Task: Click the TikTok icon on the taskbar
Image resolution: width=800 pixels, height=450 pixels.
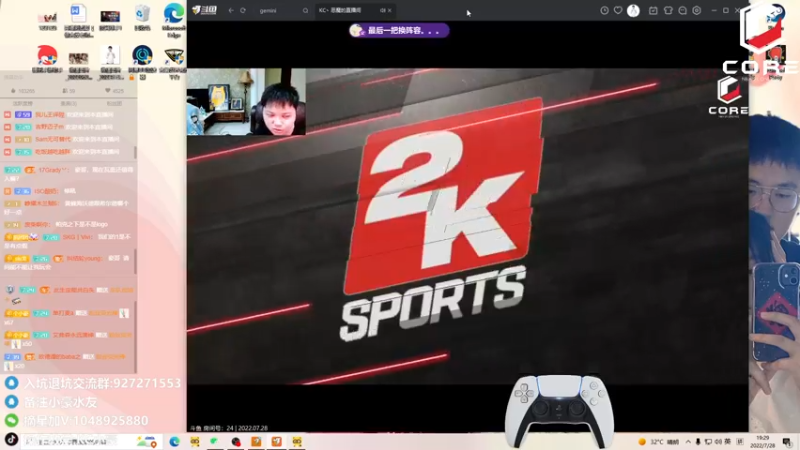Action: (11, 440)
